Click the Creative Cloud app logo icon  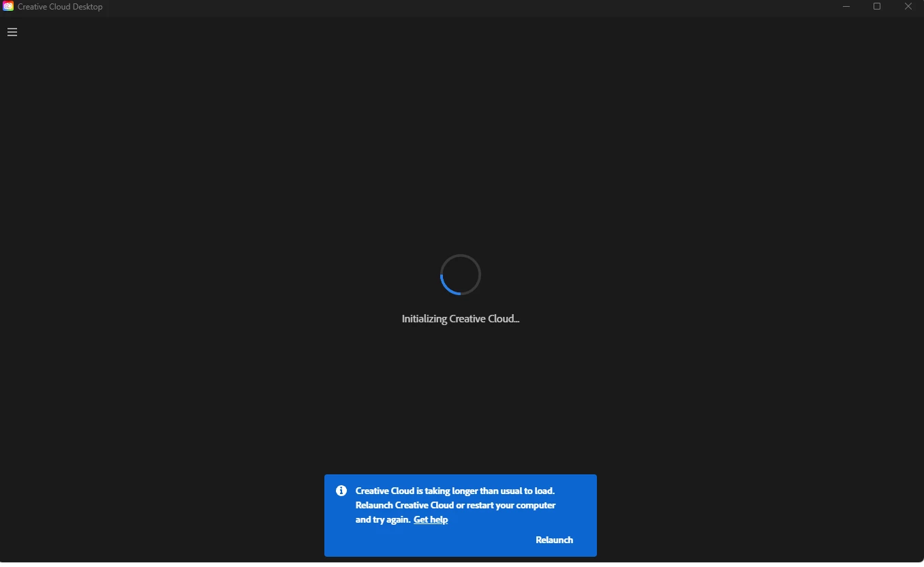8,7
